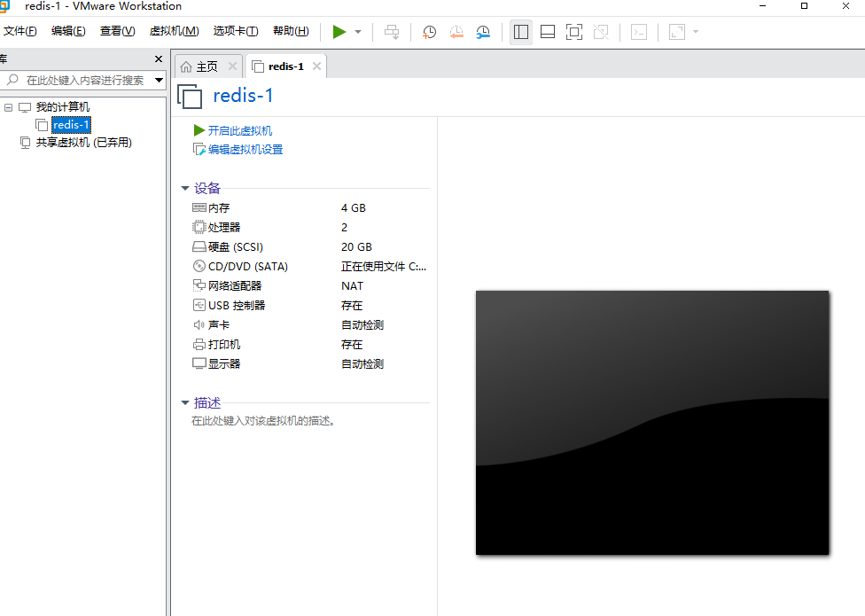865x616 pixels.
Task: Collapse the 我的计算机 tree node
Action: click(8, 107)
